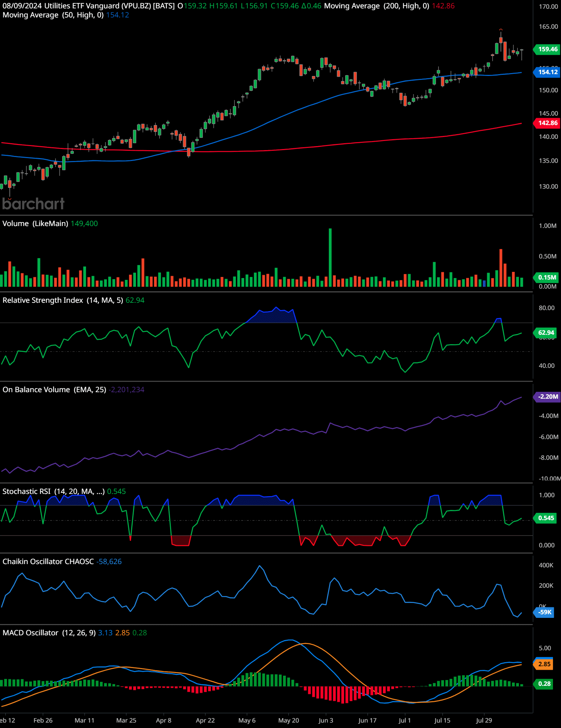Click the H159.61 high value in header
Image resolution: width=561 pixels, height=728 pixels.
tap(224, 6)
